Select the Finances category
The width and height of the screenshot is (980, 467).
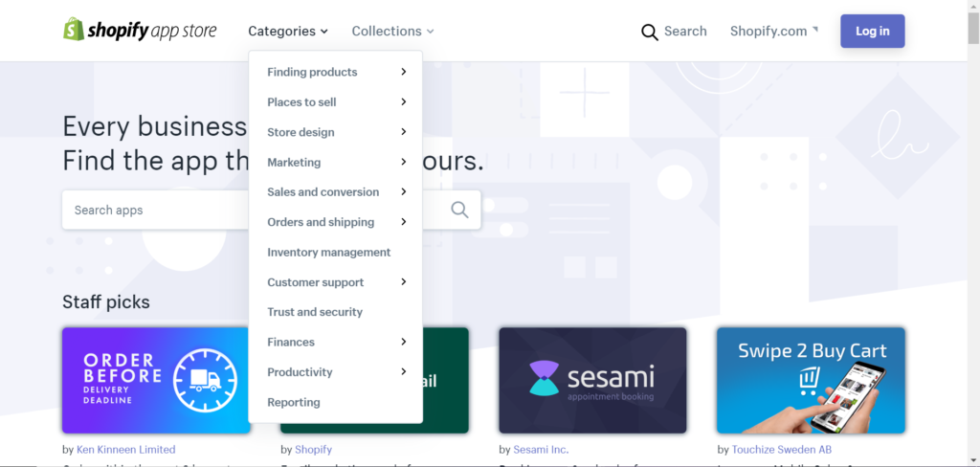tap(291, 342)
